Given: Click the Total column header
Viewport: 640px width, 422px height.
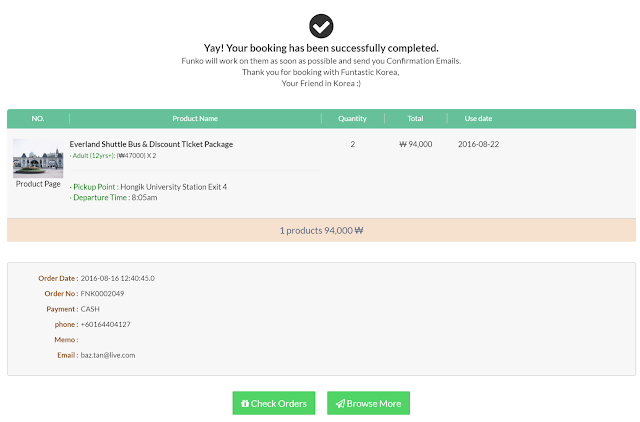Looking at the screenshot, I should point(415,118).
